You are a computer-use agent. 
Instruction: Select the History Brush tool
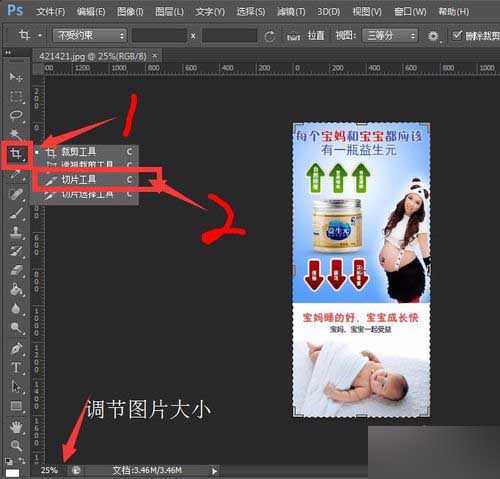coord(16,251)
